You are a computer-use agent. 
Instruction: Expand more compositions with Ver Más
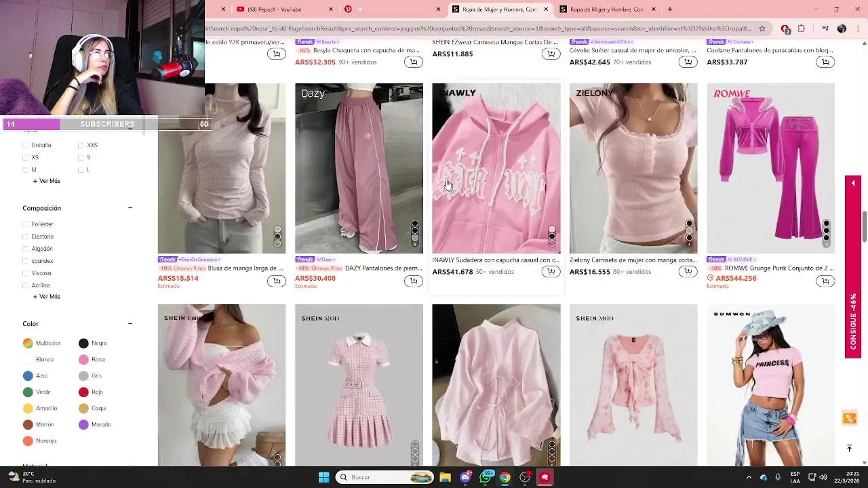47,297
